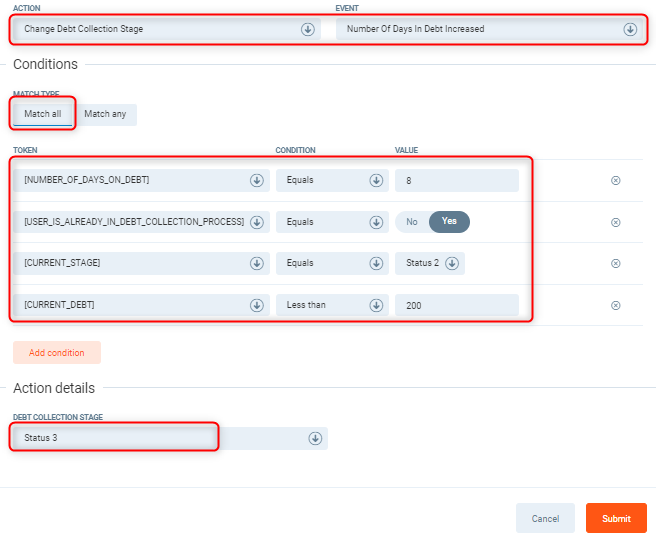Click the Cancel button

[x=545, y=518]
